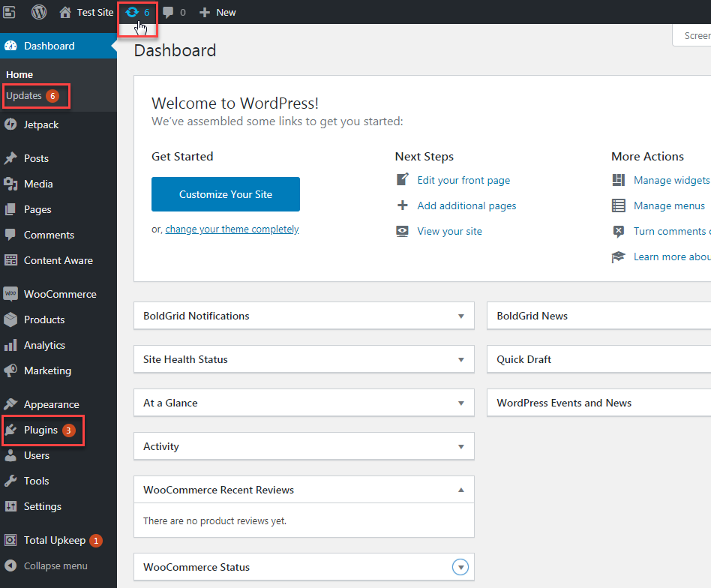
Task: Open the updates icon showing 6
Action: pos(137,12)
